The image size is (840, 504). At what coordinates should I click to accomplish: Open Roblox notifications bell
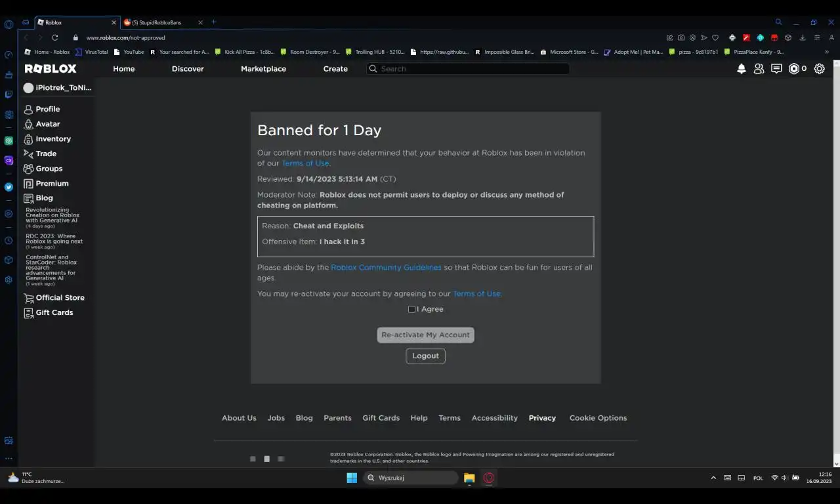[742, 68]
